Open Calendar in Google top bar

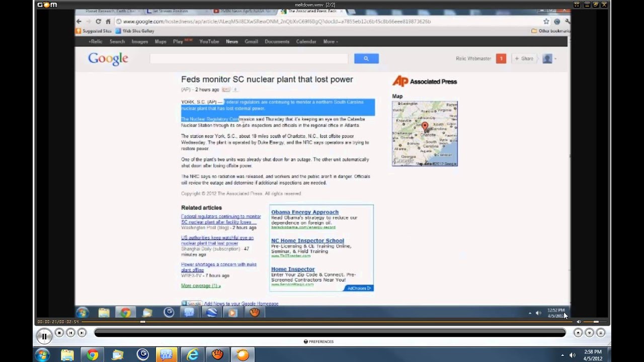(306, 42)
